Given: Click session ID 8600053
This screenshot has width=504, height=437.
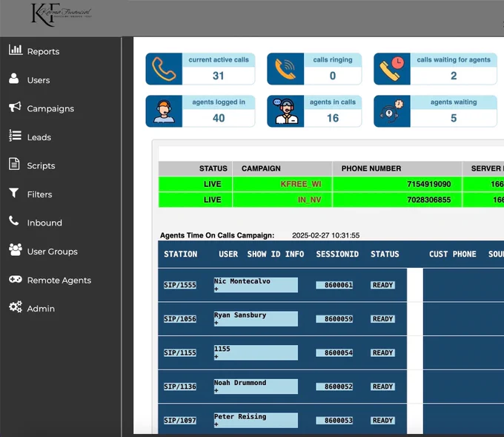Looking at the screenshot, I should coord(334,420).
